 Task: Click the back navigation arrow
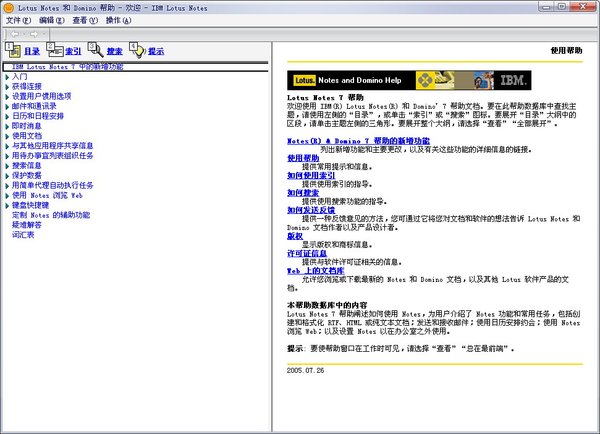click(13, 33)
